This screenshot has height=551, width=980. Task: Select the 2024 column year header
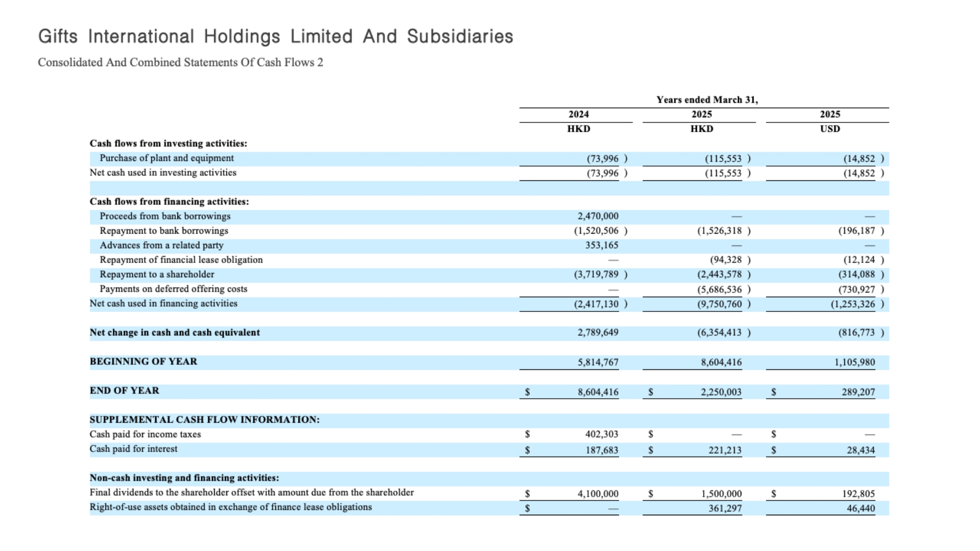[579, 114]
